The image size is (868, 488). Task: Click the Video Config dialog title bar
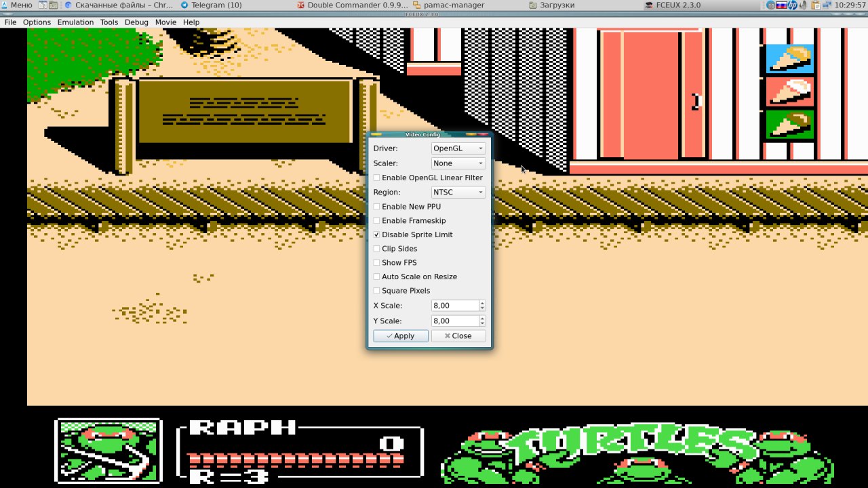pos(422,134)
